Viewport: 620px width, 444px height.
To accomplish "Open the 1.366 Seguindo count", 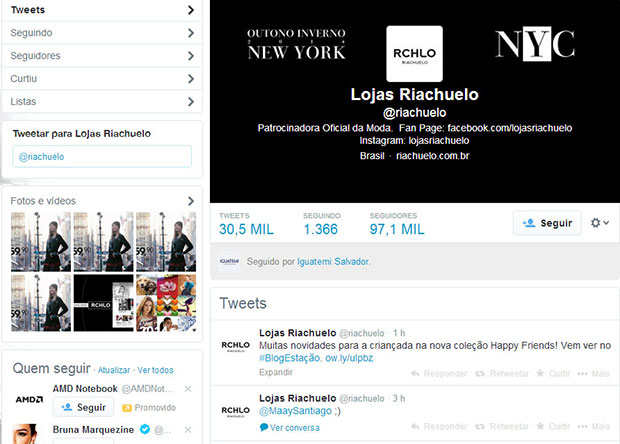I will (321, 224).
